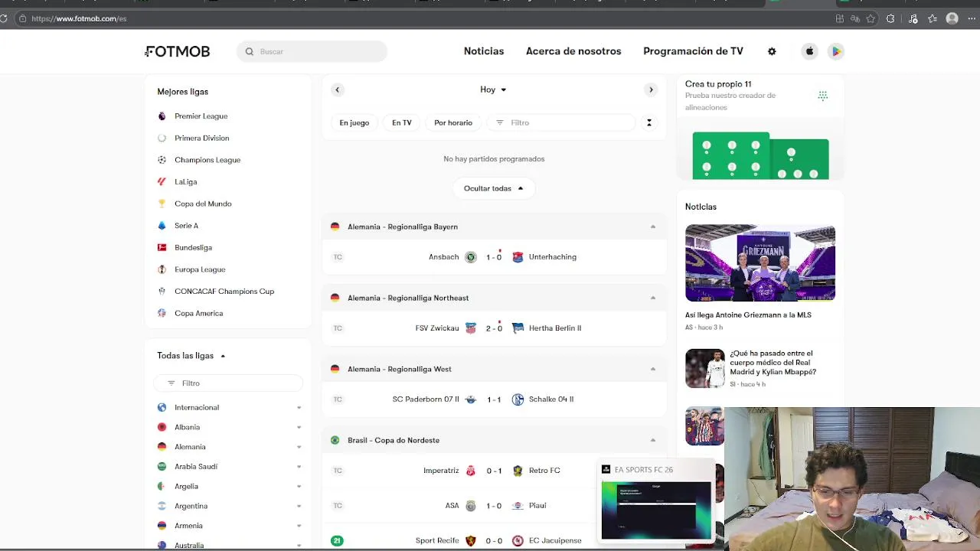Image resolution: width=980 pixels, height=551 pixels.
Task: Click the Ocultar todas button
Action: pyautogui.click(x=494, y=188)
